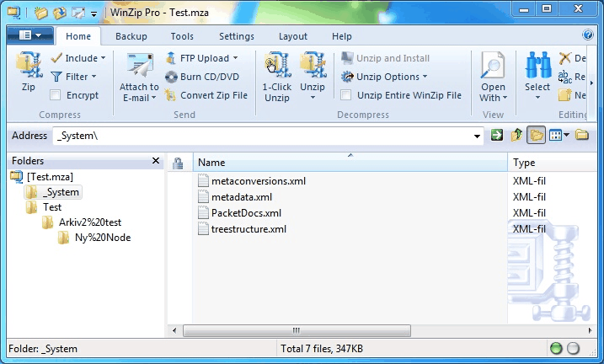This screenshot has width=604, height=364.
Task: Click the Unzip Options gear icon
Action: [347, 77]
